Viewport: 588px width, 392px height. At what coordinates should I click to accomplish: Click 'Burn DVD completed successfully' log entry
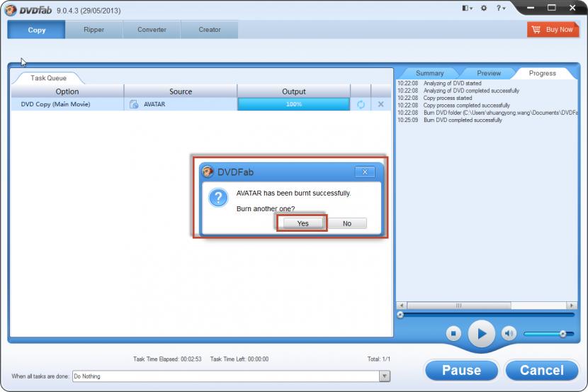[463, 120]
